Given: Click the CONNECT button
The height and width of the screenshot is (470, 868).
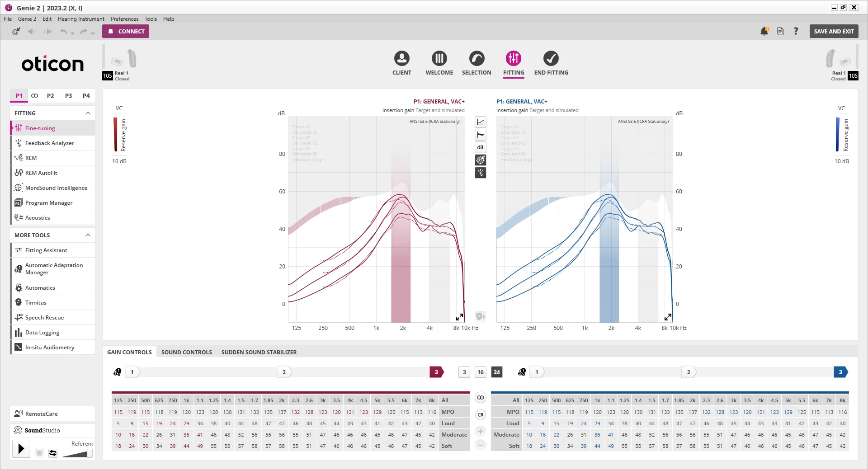Looking at the screenshot, I should point(126,31).
